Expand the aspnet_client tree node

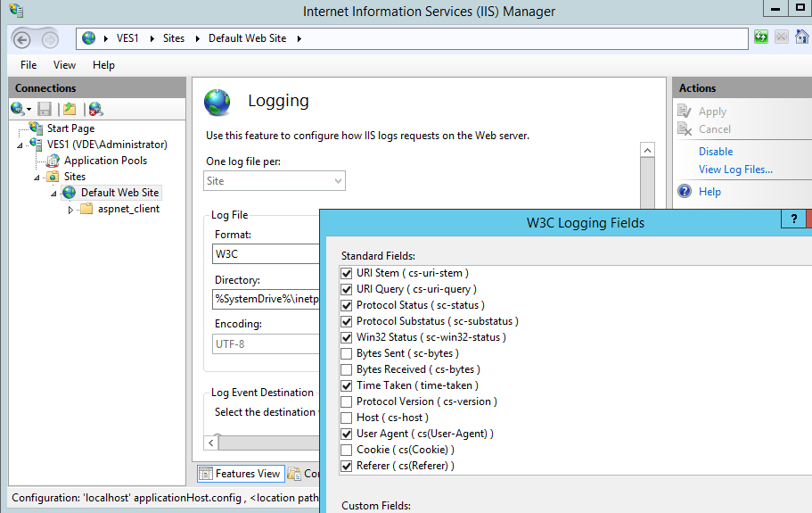[x=71, y=210]
